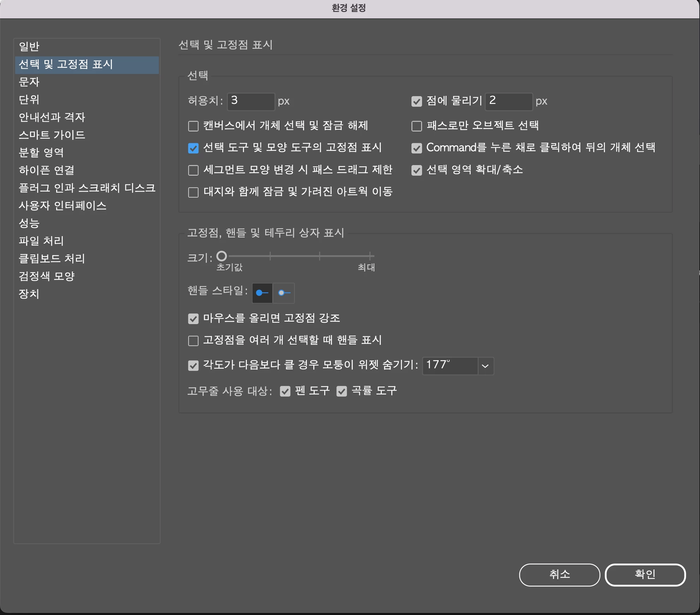Image resolution: width=700 pixels, height=615 pixels.
Task: Open 일반 preferences category
Action: click(29, 46)
